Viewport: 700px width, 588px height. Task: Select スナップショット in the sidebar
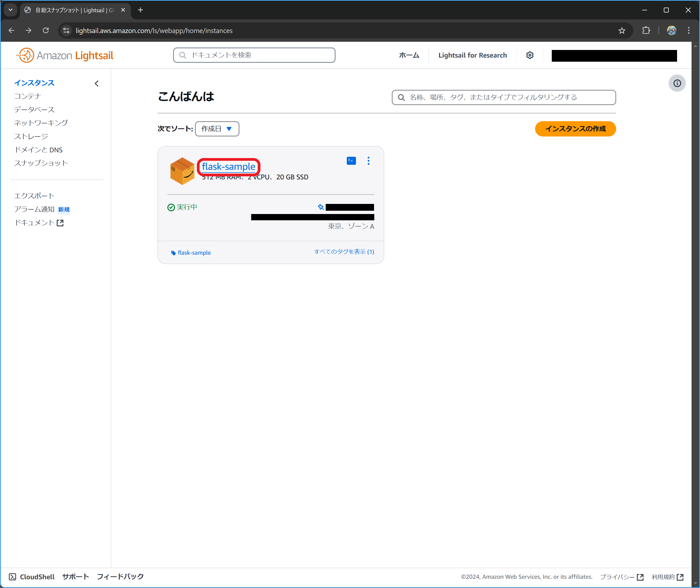pos(41,163)
